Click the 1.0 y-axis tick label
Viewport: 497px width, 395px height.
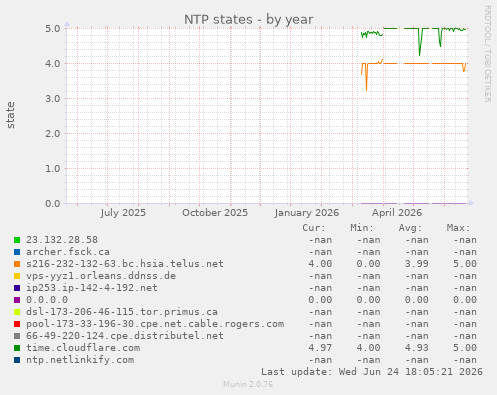coord(53,168)
